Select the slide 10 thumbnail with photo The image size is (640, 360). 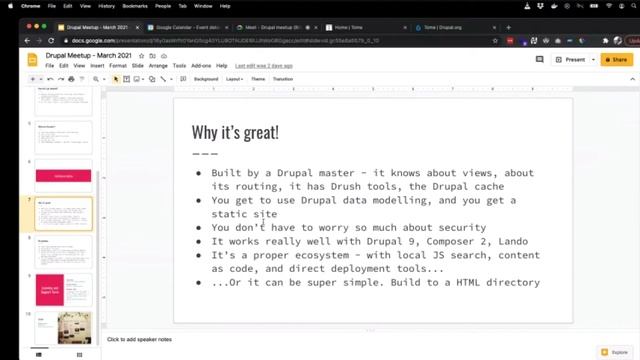pos(64,328)
